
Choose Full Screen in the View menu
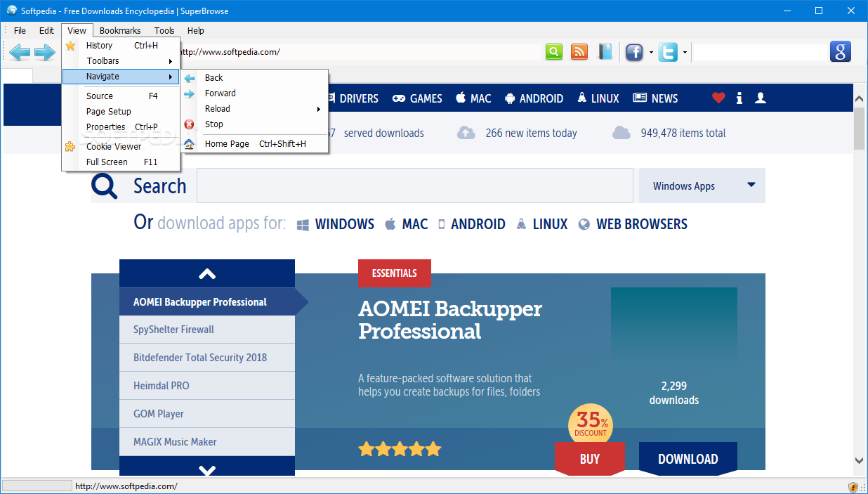click(x=121, y=162)
